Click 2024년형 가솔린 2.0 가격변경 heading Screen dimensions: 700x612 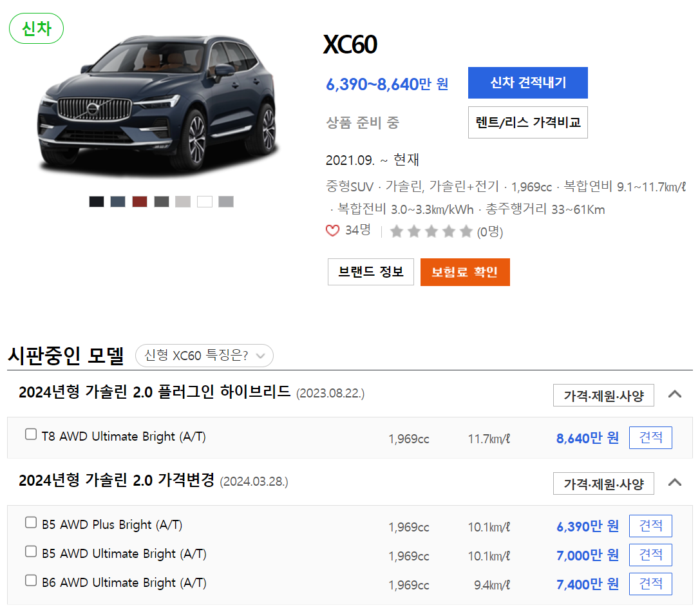[x=117, y=481]
